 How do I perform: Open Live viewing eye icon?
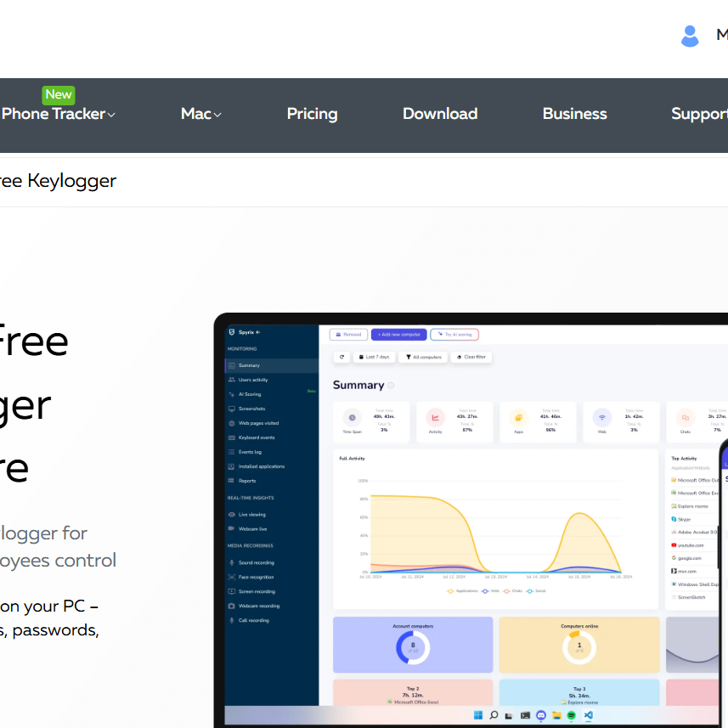[x=232, y=515]
